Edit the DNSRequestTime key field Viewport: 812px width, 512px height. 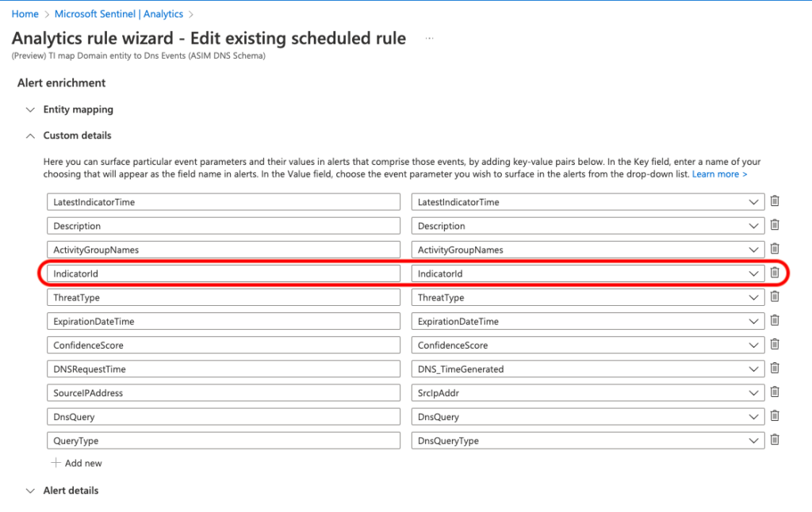pyautogui.click(x=223, y=369)
